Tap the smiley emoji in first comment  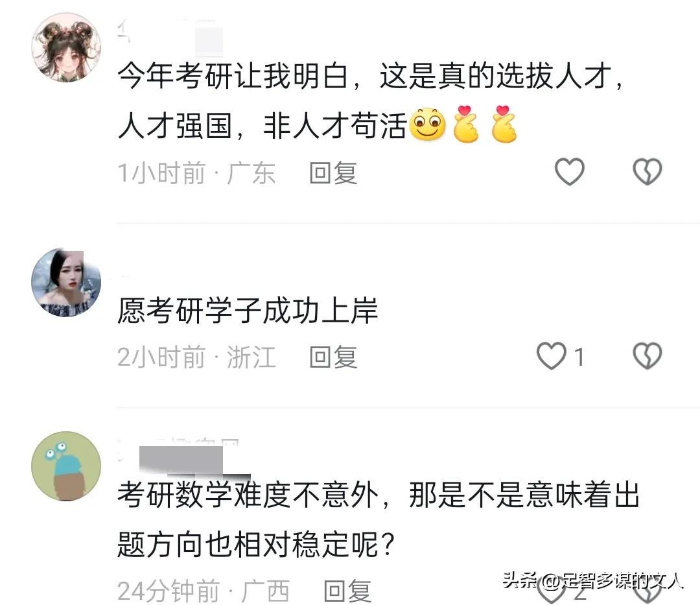(428, 125)
